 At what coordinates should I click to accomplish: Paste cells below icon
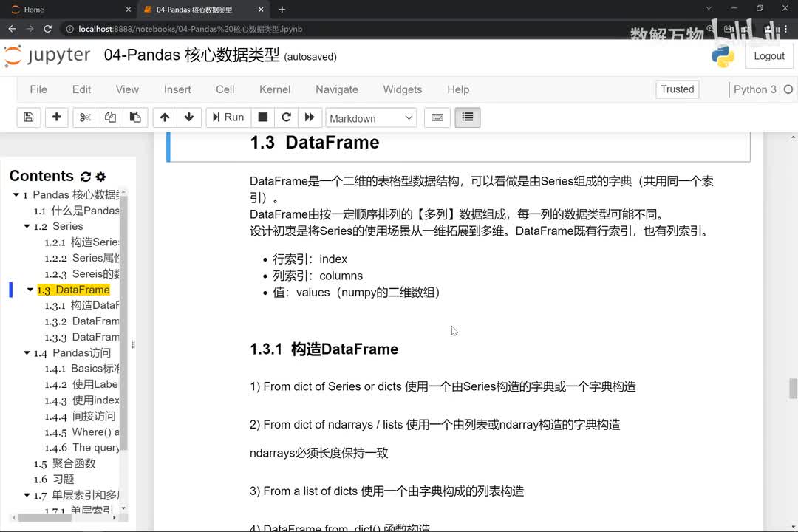pos(135,117)
